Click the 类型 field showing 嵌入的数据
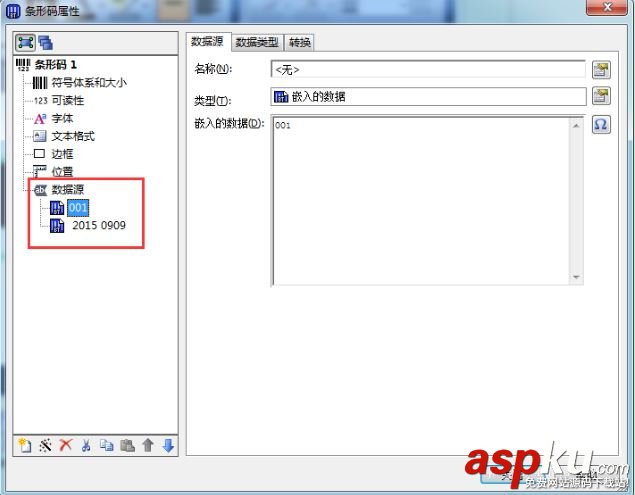Image resolution: width=635 pixels, height=495 pixels. (x=428, y=96)
